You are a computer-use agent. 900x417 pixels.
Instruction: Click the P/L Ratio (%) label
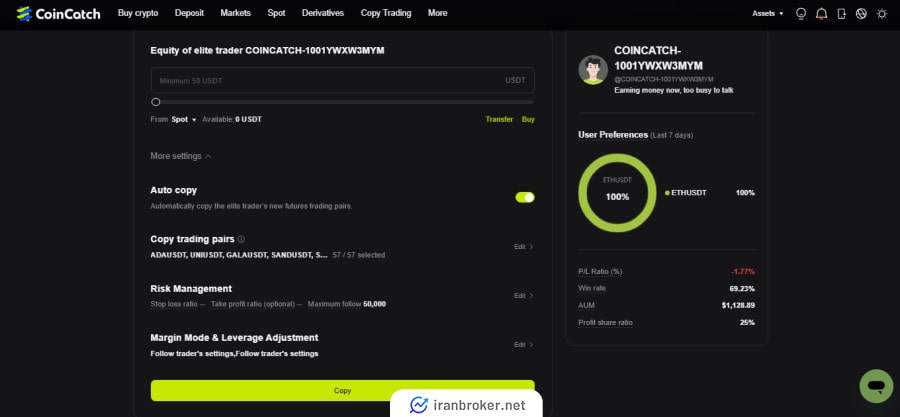click(600, 271)
